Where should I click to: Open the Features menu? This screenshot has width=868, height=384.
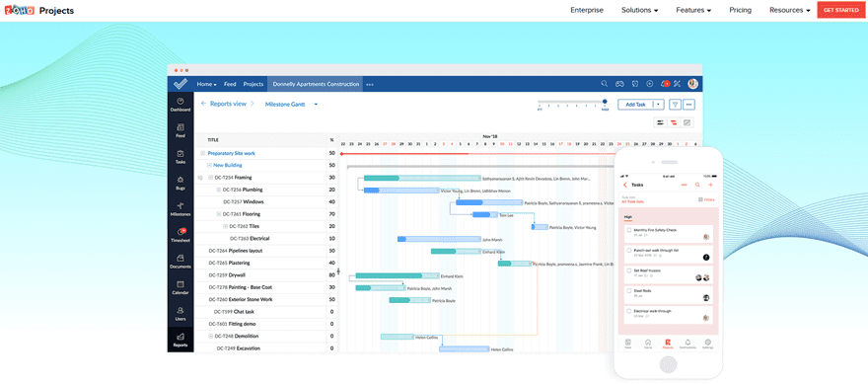point(693,10)
